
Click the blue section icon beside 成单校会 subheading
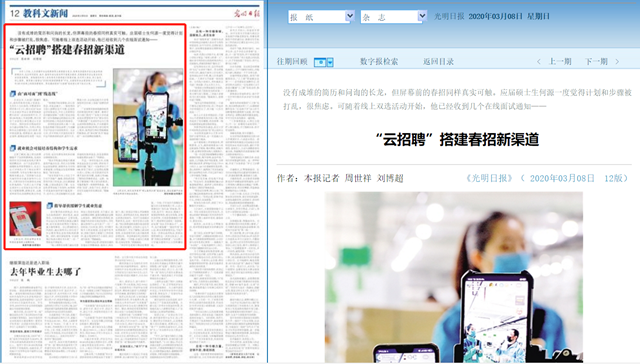click(13, 148)
